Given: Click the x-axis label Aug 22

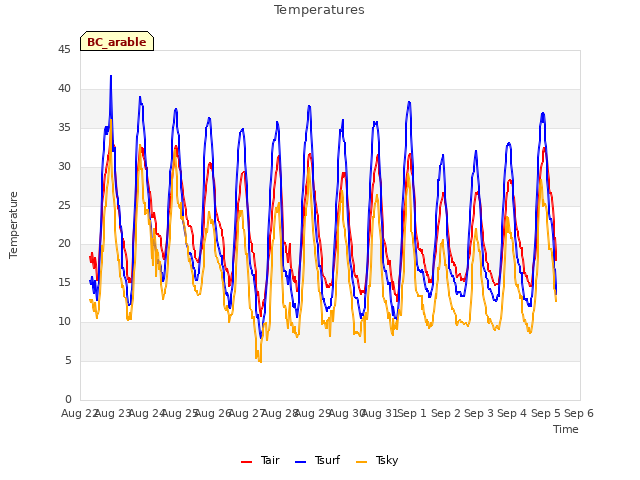Looking at the screenshot, I should [79, 413].
